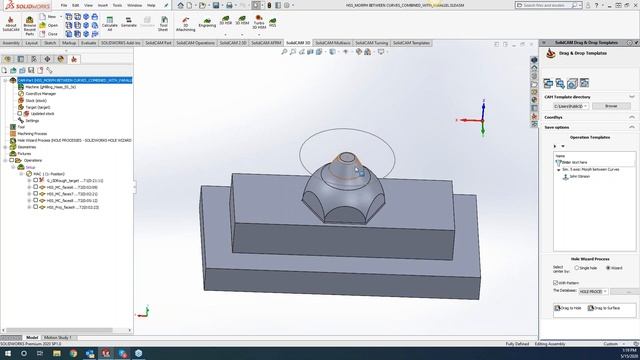Open the Insert menu
The width and height of the screenshot is (640, 360).
click(x=102, y=5)
